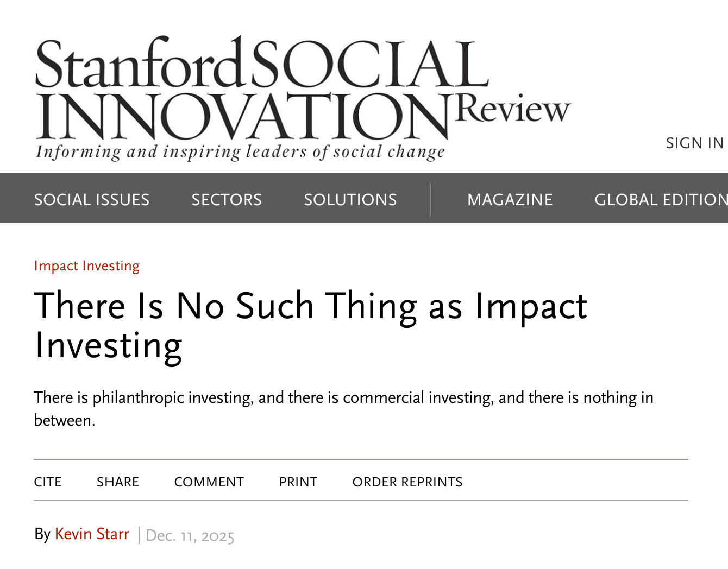The width and height of the screenshot is (728, 569).
Task: Click the 'By' label in the byline
Action: [x=42, y=534]
